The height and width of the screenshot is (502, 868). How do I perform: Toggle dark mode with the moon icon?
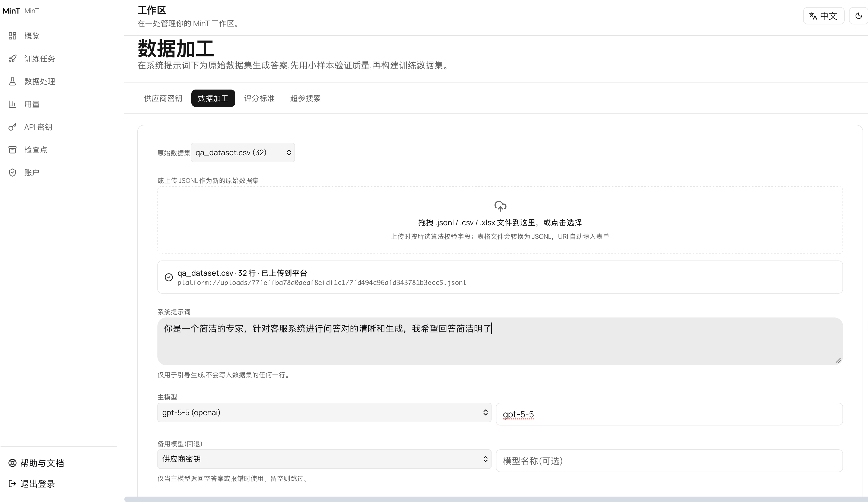859,16
